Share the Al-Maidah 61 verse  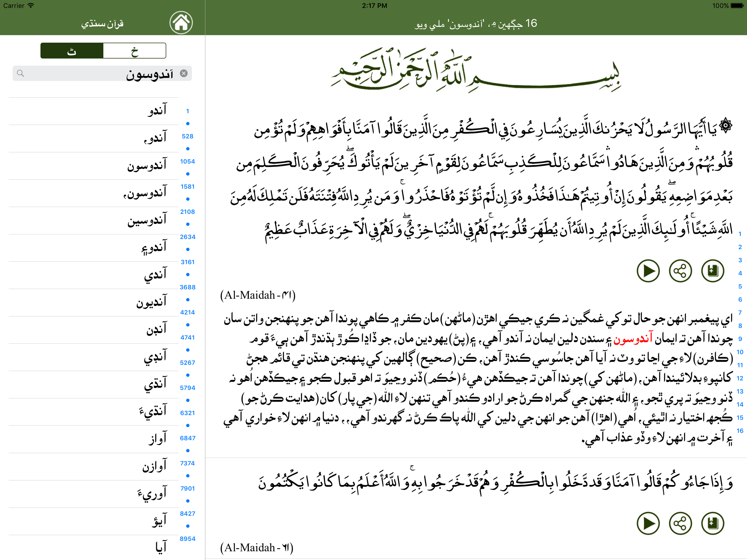681,523
